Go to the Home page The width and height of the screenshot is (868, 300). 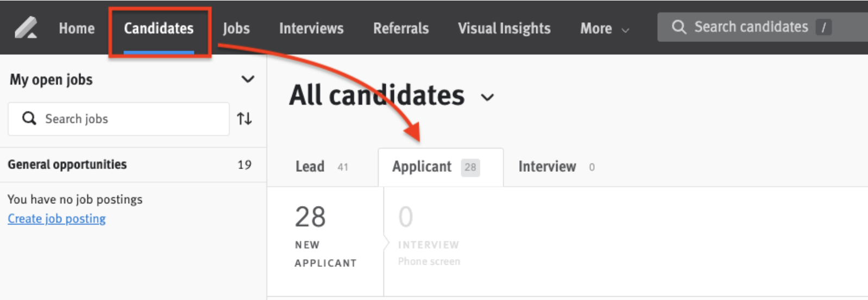tap(77, 28)
